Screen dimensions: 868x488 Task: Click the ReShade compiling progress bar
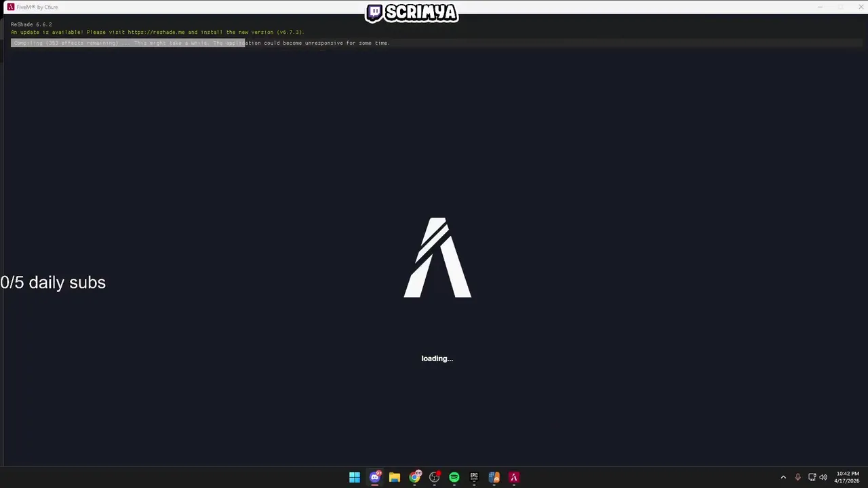click(x=436, y=43)
